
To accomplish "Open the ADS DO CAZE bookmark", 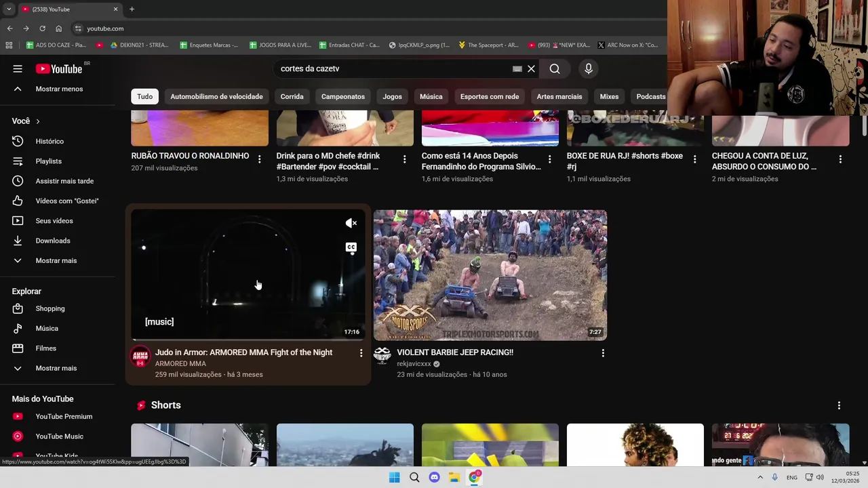I will (56, 45).
